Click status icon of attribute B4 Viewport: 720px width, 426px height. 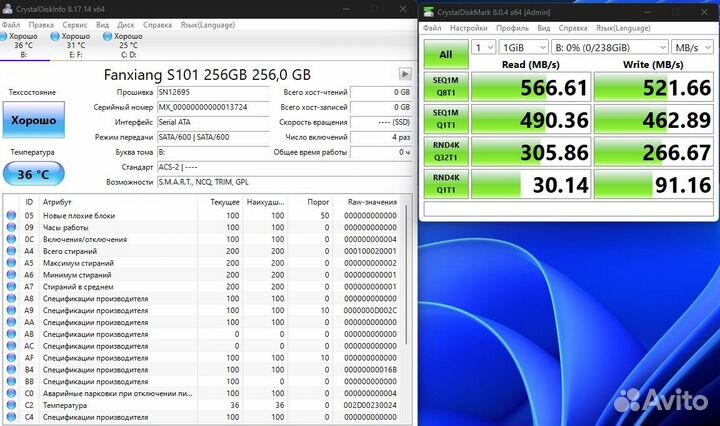pyautogui.click(x=11, y=370)
